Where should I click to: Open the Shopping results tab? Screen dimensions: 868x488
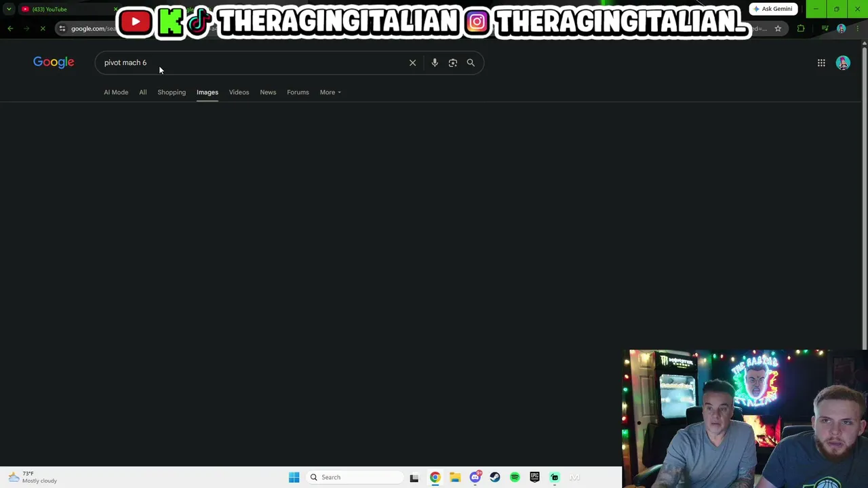coord(172,92)
